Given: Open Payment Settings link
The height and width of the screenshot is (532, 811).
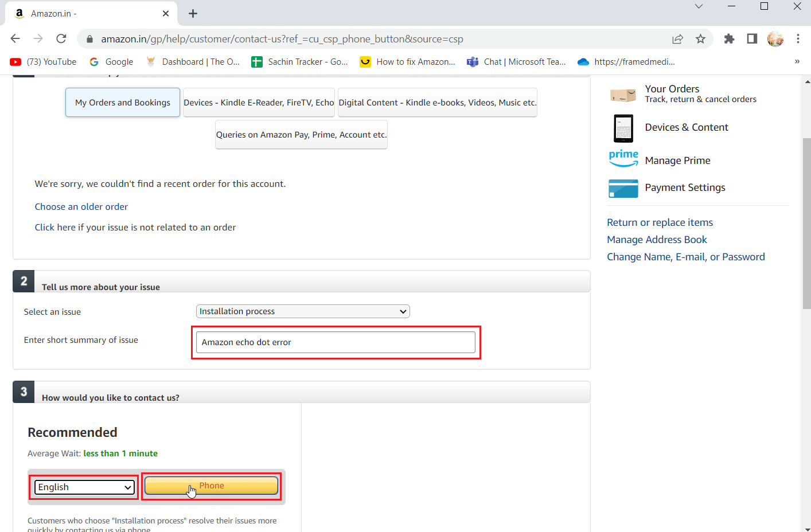Looking at the screenshot, I should 685,187.
